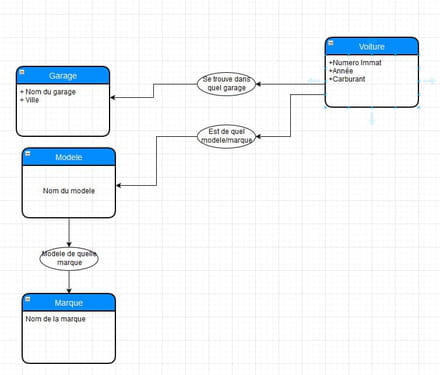
Task: Select the Modele entity header
Action: click(69, 157)
